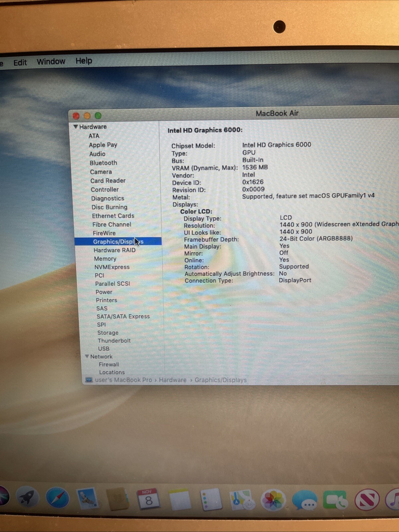
Task: Collapse the Network section triangle
Action: [87, 356]
